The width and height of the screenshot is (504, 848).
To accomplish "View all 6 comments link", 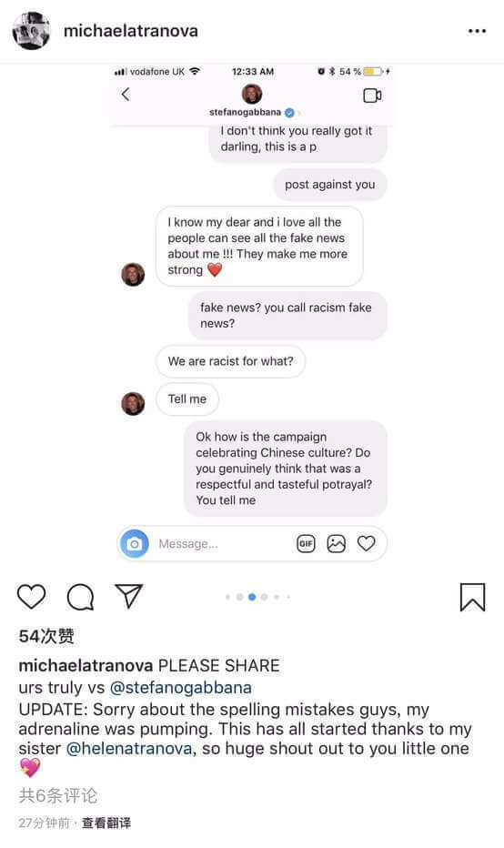I will (58, 795).
